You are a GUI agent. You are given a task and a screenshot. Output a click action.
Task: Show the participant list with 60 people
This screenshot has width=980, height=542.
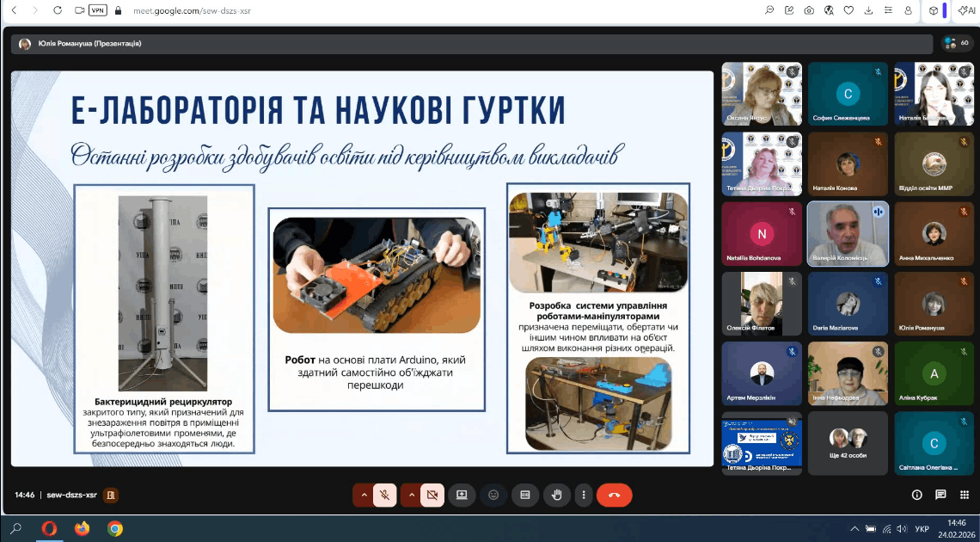tap(956, 43)
